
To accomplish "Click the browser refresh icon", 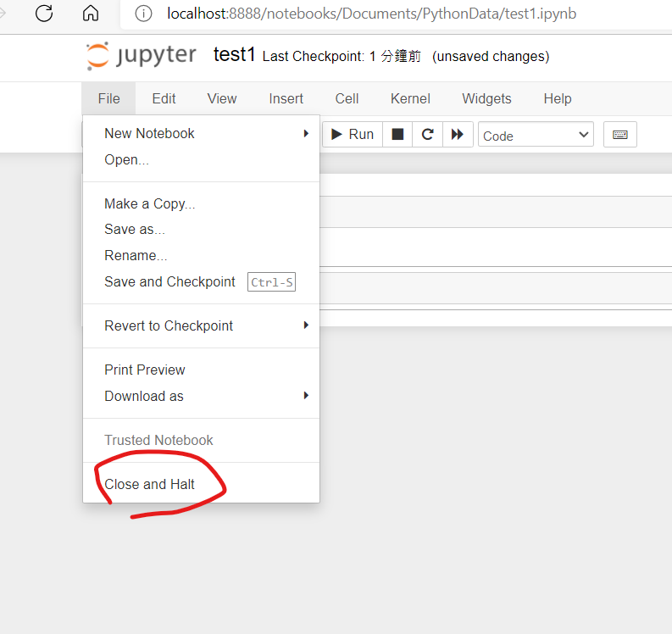I will pos(44,14).
